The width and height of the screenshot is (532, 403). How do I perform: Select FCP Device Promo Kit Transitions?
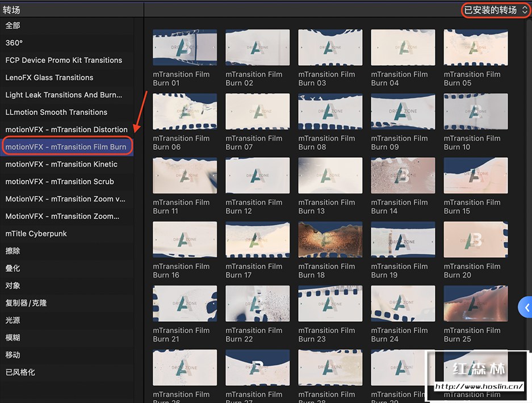pyautogui.click(x=67, y=60)
